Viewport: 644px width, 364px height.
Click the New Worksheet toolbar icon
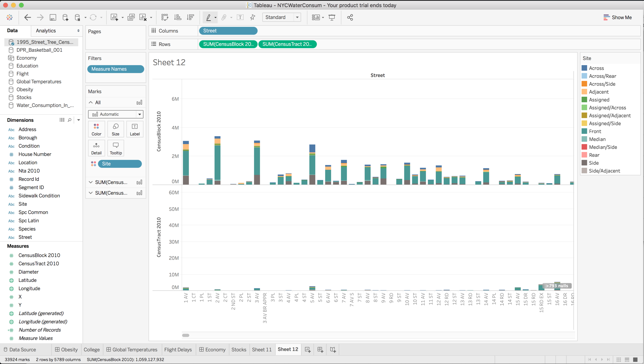pos(114,17)
